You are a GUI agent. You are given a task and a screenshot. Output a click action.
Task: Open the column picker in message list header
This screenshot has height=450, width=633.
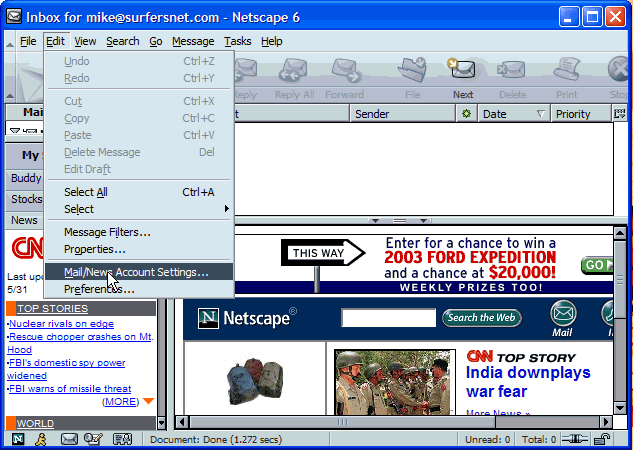coord(619,114)
